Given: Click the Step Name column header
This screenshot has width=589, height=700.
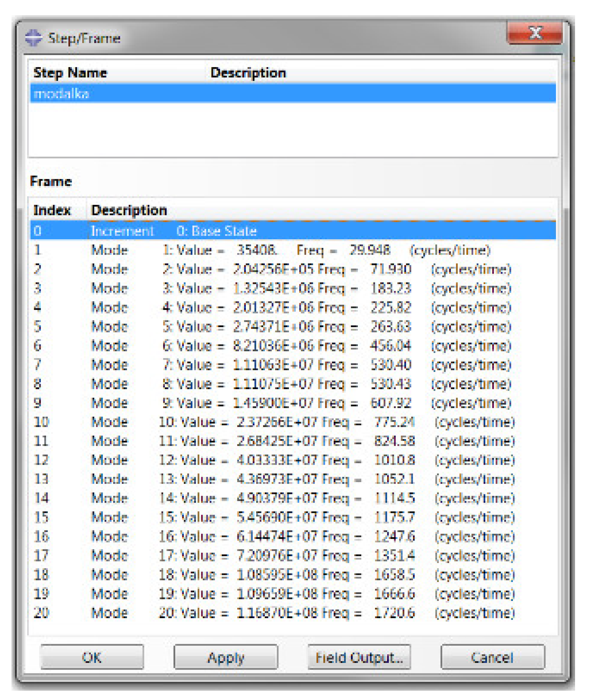Looking at the screenshot, I should pos(70,73).
